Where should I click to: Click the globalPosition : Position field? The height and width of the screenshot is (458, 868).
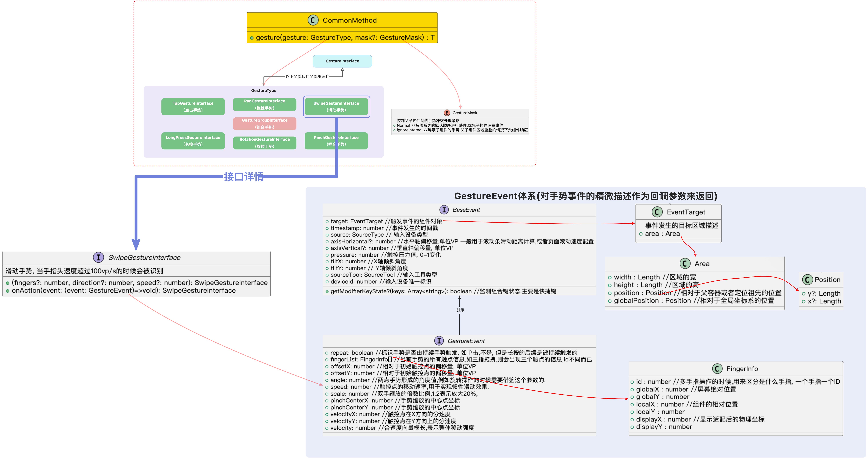coord(694,301)
